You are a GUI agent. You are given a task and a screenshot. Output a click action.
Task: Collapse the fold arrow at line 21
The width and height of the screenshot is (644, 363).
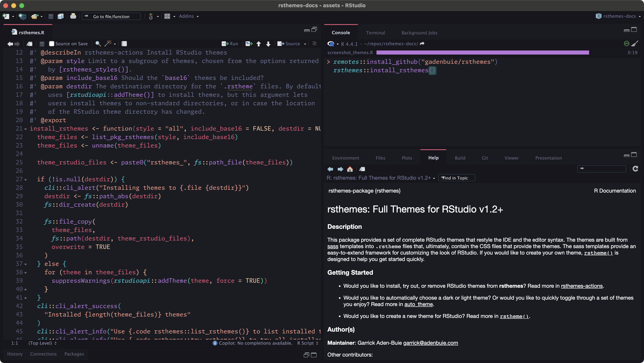tap(26, 129)
